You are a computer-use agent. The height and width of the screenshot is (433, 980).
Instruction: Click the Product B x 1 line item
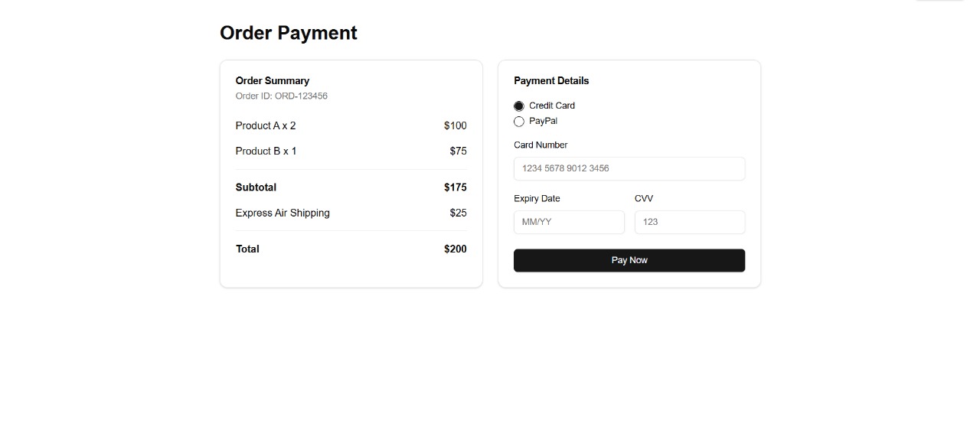tap(266, 151)
